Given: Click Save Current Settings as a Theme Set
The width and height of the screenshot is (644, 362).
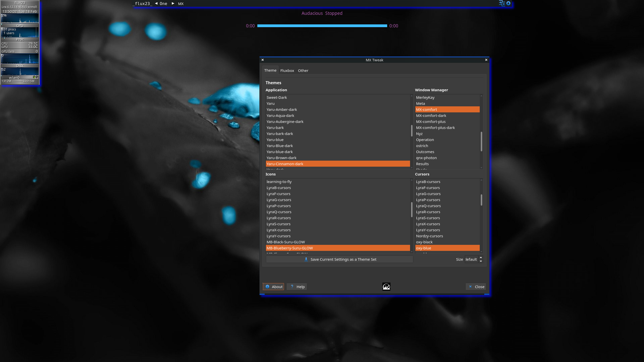Looking at the screenshot, I should point(343,259).
